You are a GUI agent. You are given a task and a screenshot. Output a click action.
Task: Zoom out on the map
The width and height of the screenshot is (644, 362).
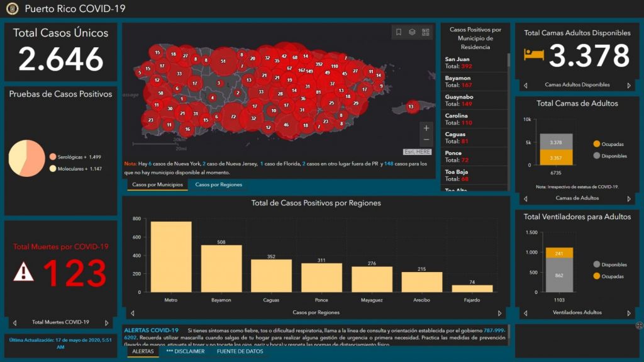tap(426, 140)
